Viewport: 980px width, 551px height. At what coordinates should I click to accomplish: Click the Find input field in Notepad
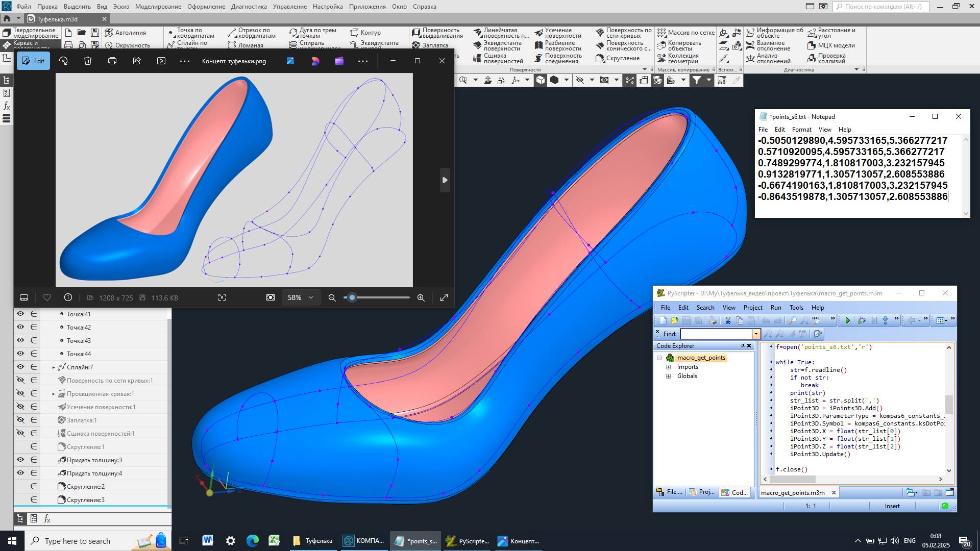pyautogui.click(x=716, y=334)
